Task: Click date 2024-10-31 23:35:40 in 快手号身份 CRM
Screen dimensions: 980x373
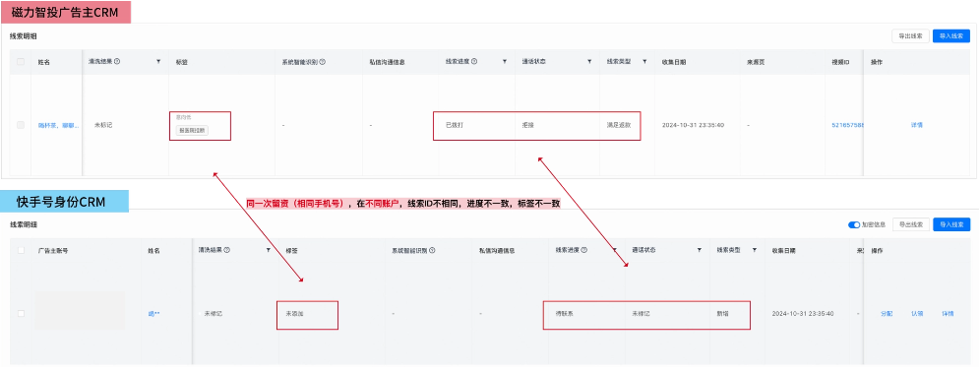Action: click(803, 313)
